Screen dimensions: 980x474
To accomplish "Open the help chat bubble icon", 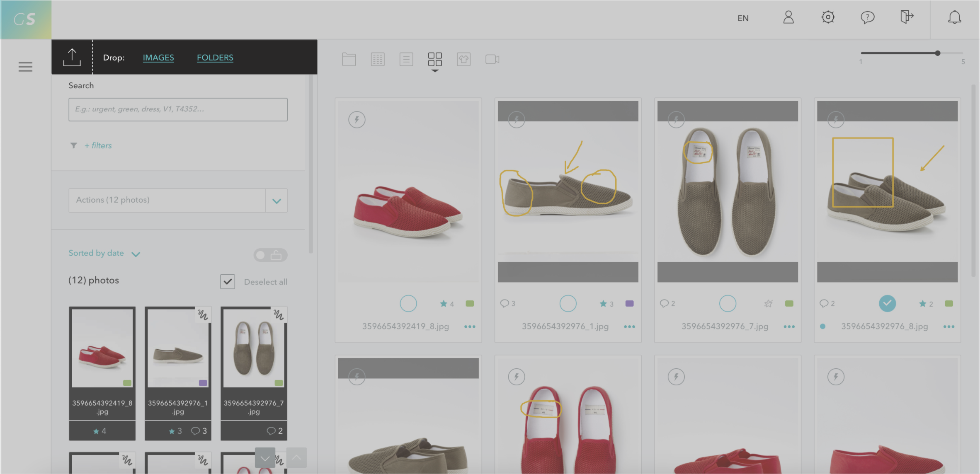I will (867, 17).
